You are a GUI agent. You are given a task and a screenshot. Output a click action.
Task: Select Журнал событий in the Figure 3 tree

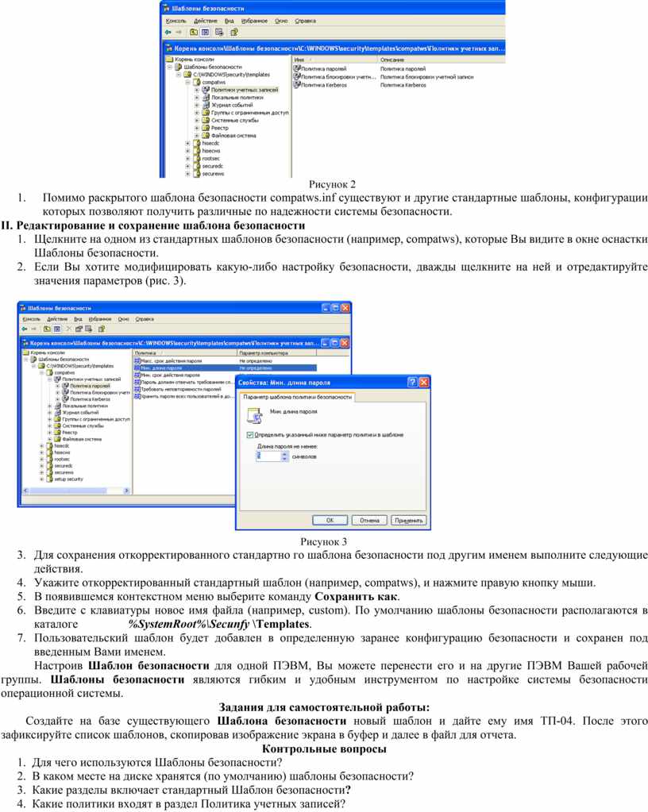tap(80, 413)
